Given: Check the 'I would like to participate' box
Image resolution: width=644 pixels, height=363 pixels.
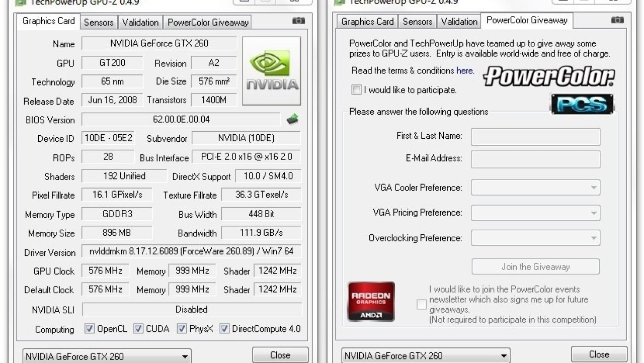Looking at the screenshot, I should (x=356, y=90).
